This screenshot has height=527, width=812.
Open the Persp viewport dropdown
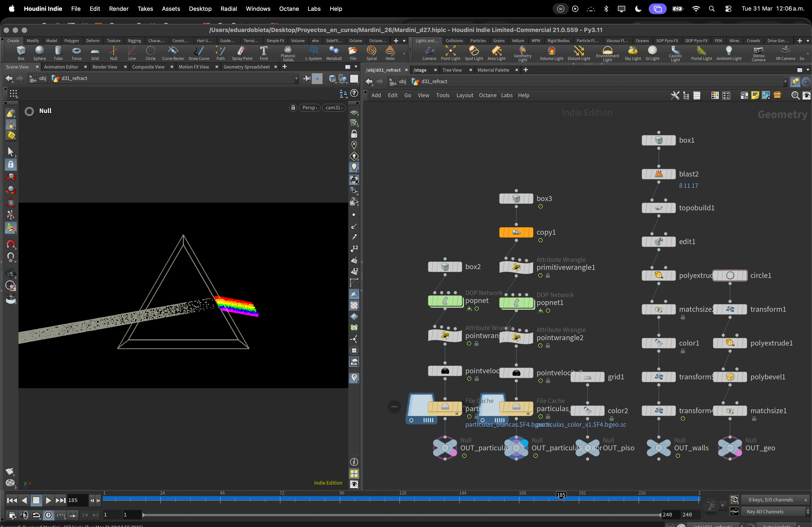(310, 108)
